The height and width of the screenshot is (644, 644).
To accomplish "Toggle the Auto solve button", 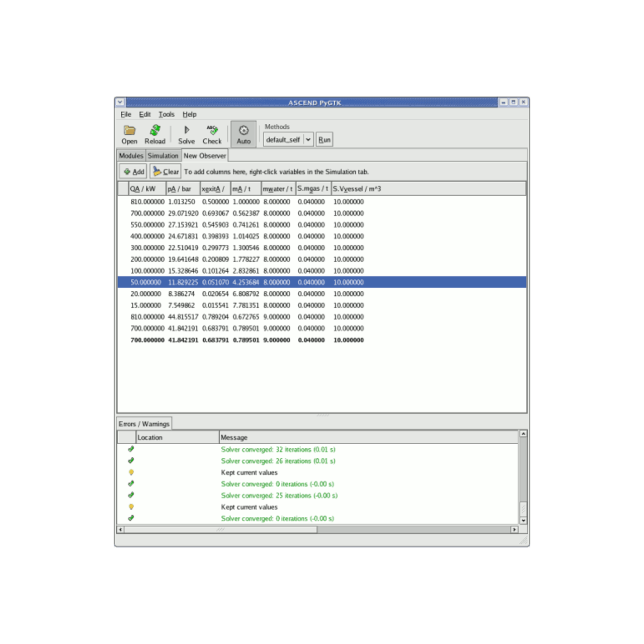I will tap(244, 134).
